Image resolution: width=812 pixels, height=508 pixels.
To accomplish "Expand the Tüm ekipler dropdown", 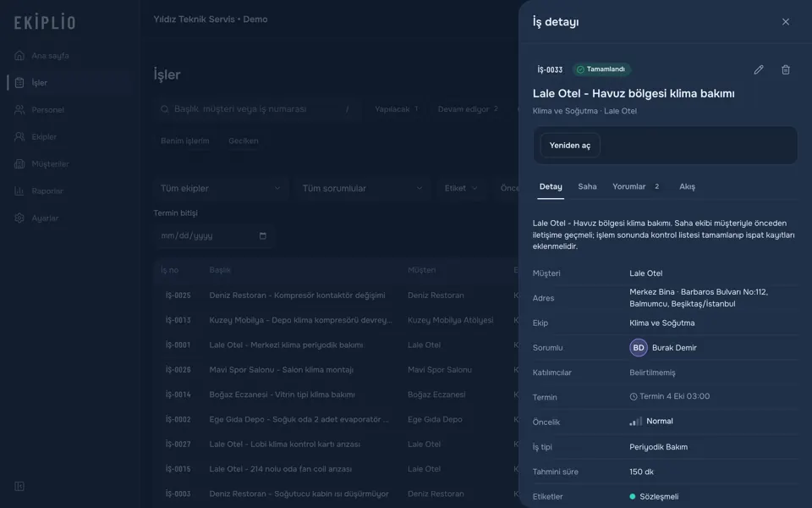I will click(221, 188).
